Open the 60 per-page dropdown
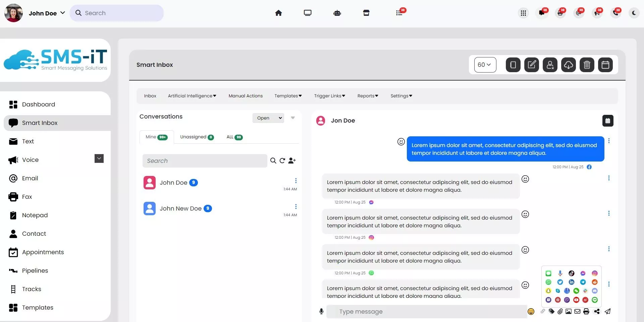Image resolution: width=644 pixels, height=322 pixels. [485, 65]
